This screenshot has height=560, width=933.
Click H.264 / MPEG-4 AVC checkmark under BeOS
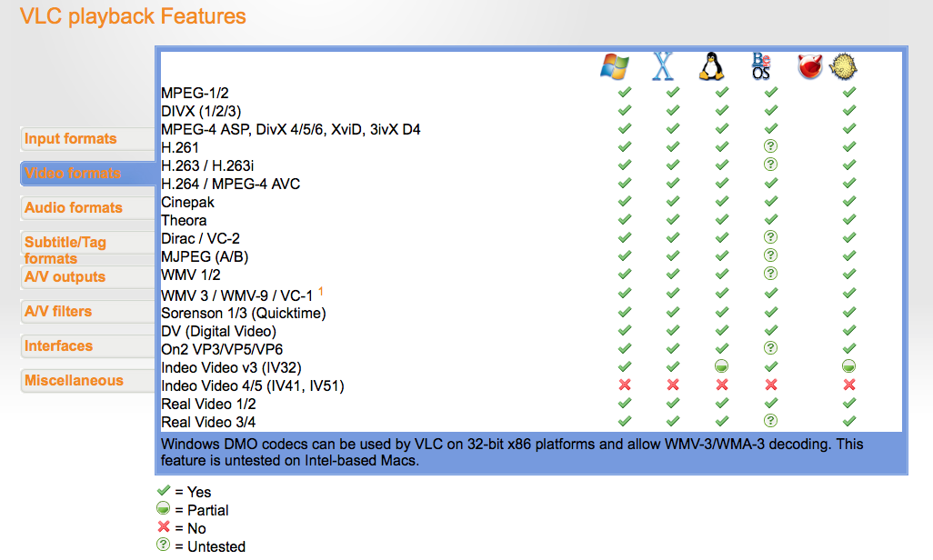tap(770, 183)
